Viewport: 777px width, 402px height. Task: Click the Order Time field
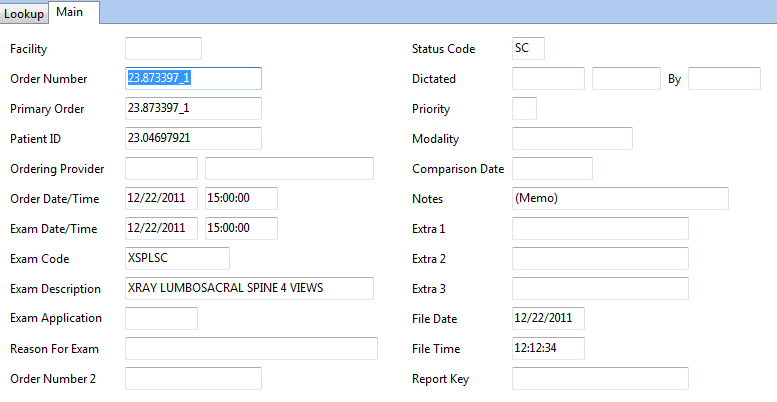(x=241, y=198)
